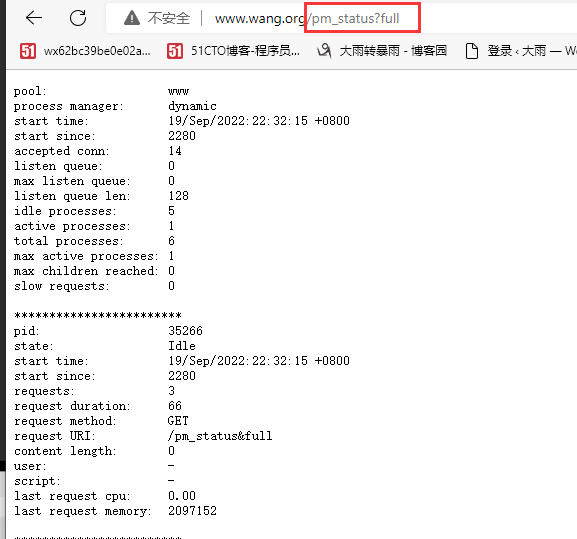Screen dimensions: 577x539
Task: Click the /pm_status?full URL path
Action: click(x=353, y=18)
